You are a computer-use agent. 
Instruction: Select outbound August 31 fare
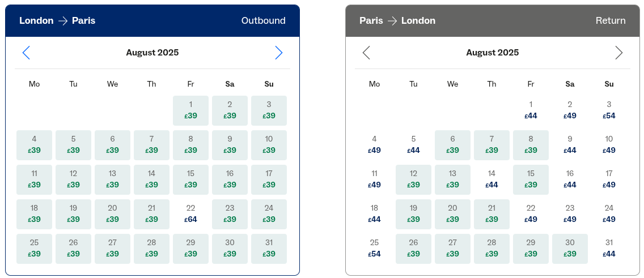point(269,249)
